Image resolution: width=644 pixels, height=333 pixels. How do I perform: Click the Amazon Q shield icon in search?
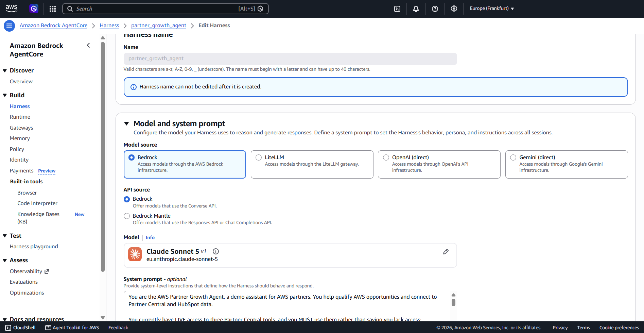tap(261, 9)
